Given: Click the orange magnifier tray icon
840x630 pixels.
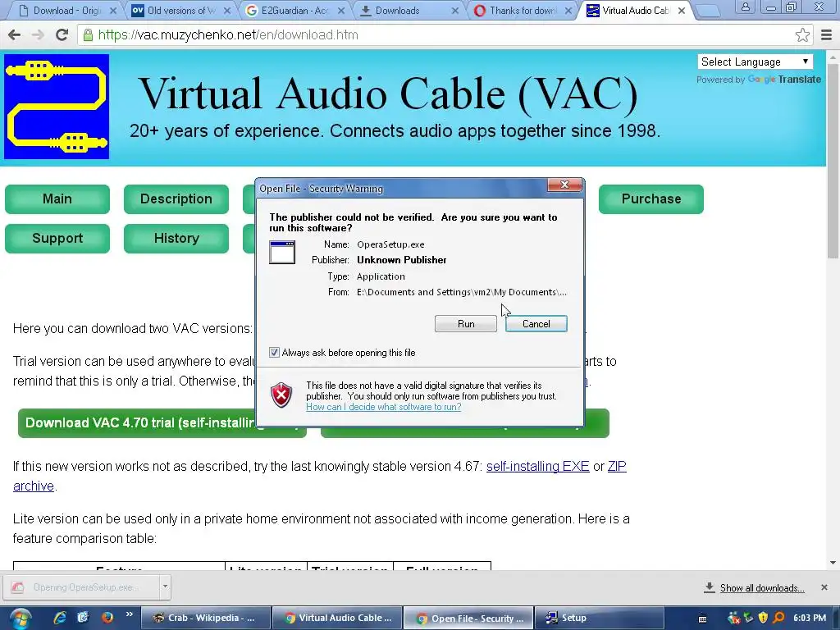Looking at the screenshot, I should (779, 619).
